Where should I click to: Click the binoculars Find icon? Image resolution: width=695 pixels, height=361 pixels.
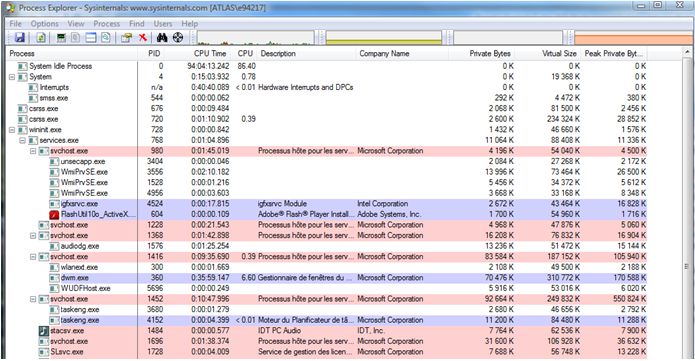click(162, 38)
